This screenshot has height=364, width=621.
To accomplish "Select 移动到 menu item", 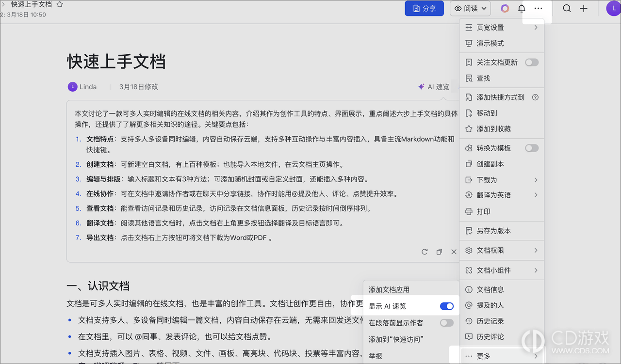I will tap(501, 113).
